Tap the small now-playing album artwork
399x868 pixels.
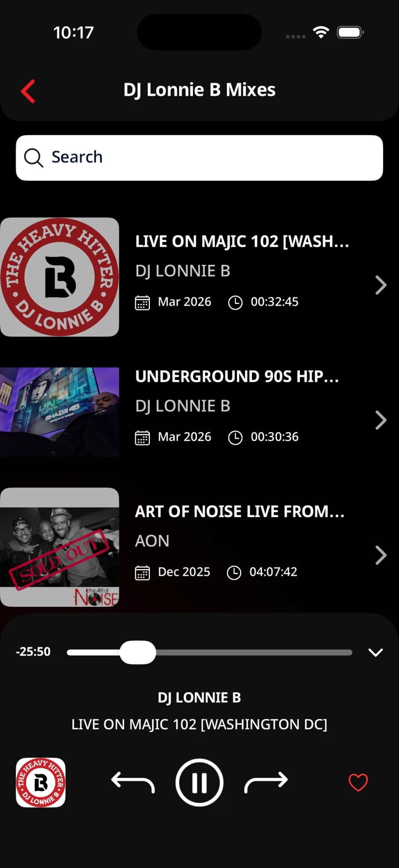(x=41, y=782)
